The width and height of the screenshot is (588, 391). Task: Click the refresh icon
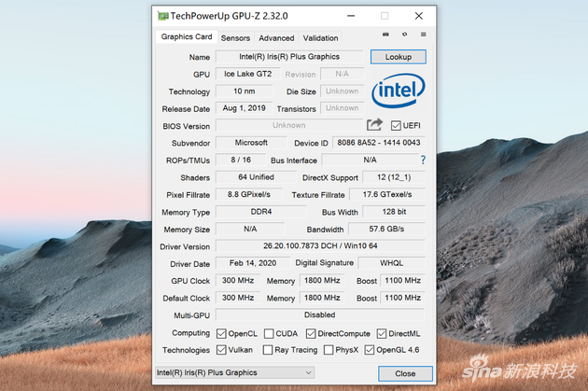[x=404, y=35]
